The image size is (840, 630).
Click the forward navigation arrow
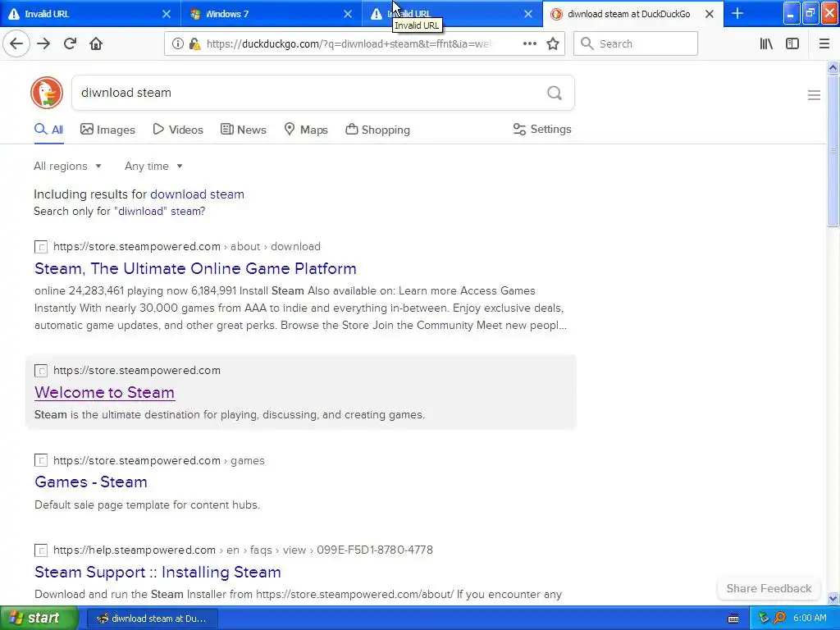pyautogui.click(x=43, y=43)
